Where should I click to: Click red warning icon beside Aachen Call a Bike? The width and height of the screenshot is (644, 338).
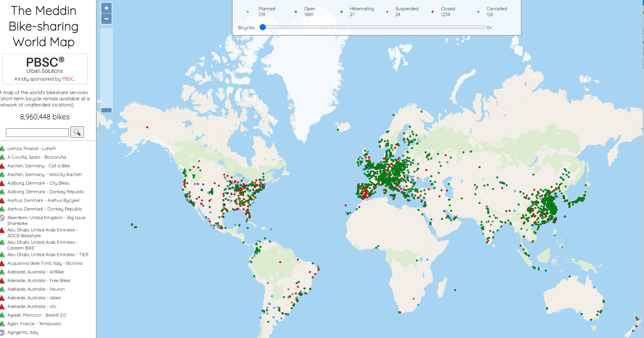(2, 166)
